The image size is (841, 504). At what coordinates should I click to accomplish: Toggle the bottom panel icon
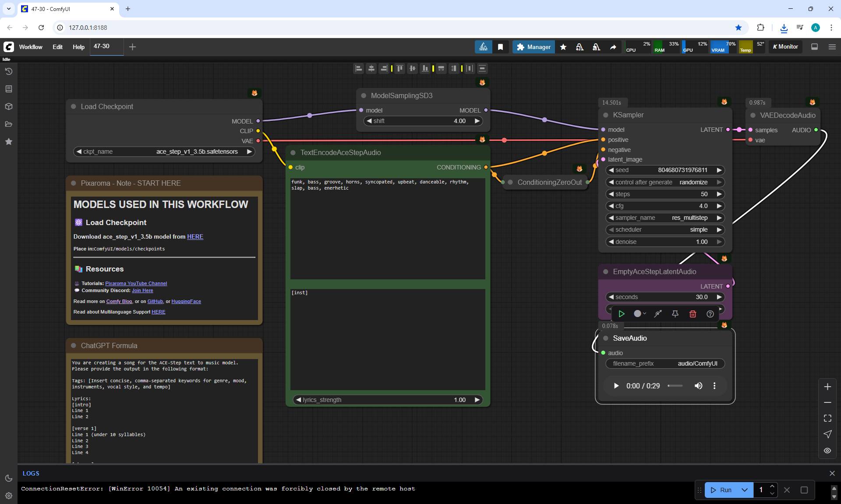814,47
